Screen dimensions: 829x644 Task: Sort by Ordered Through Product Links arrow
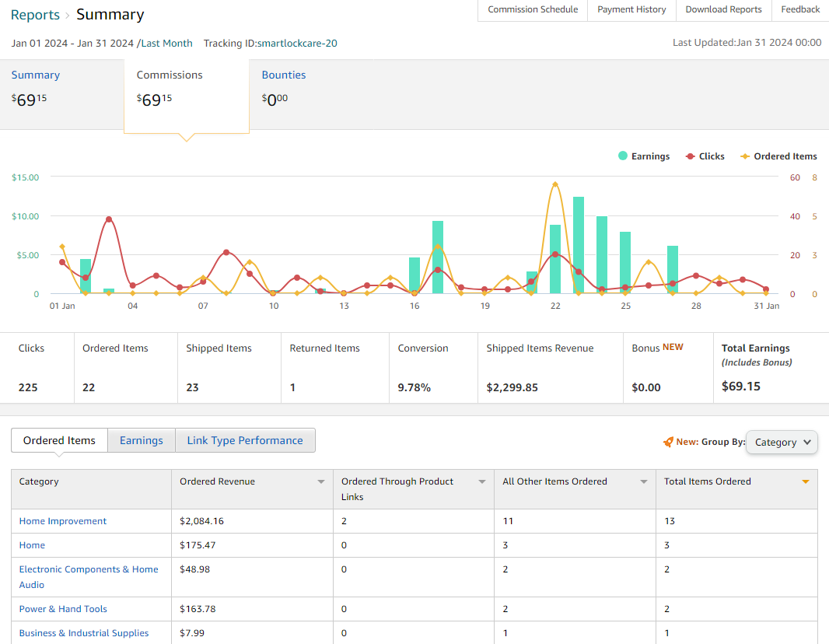(482, 481)
